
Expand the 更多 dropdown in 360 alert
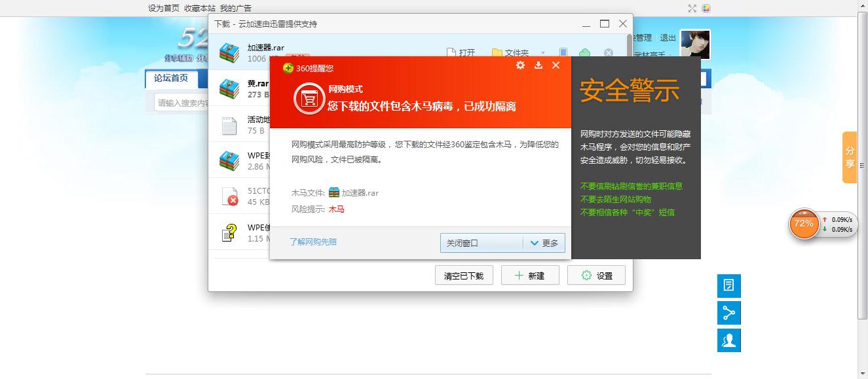(544, 243)
